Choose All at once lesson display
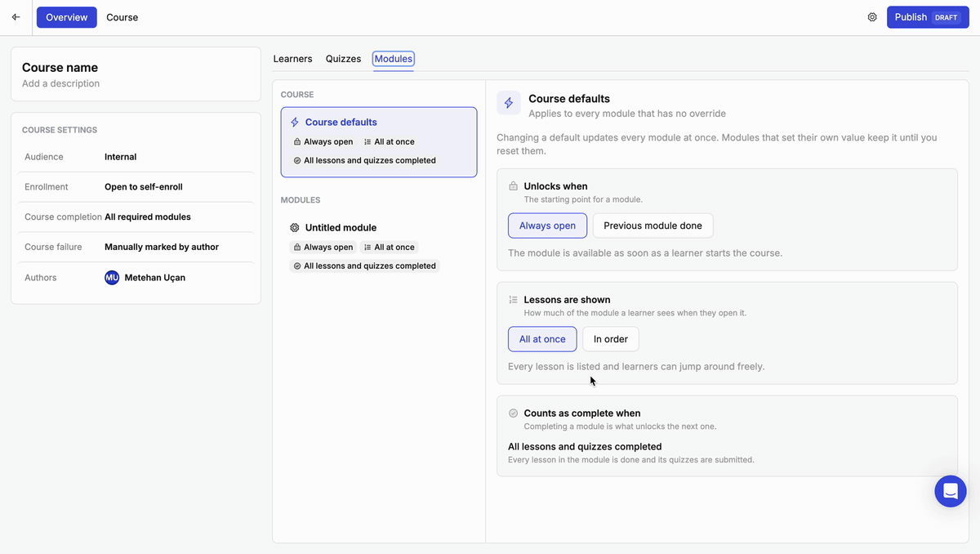 click(542, 339)
